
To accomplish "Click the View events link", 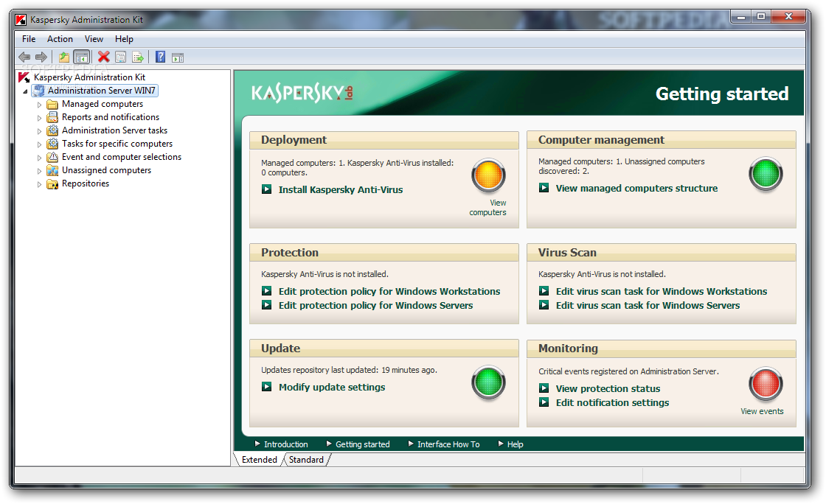I will point(762,411).
